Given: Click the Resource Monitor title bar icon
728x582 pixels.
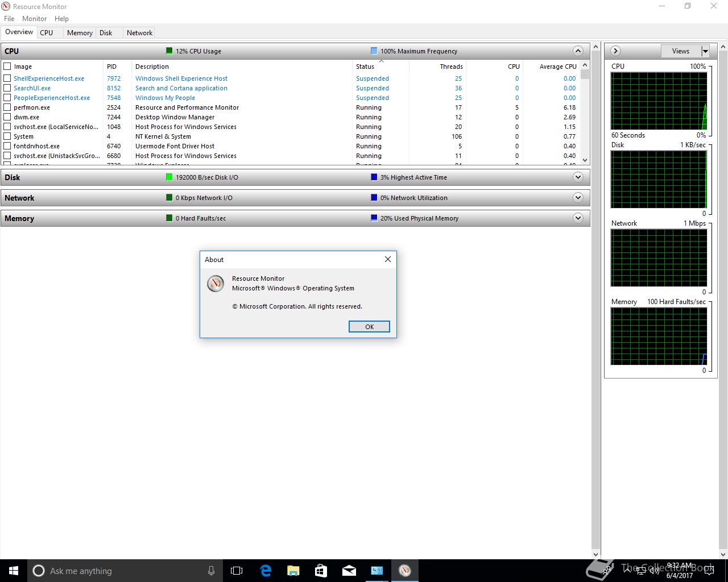Looking at the screenshot, I should click(6, 6).
